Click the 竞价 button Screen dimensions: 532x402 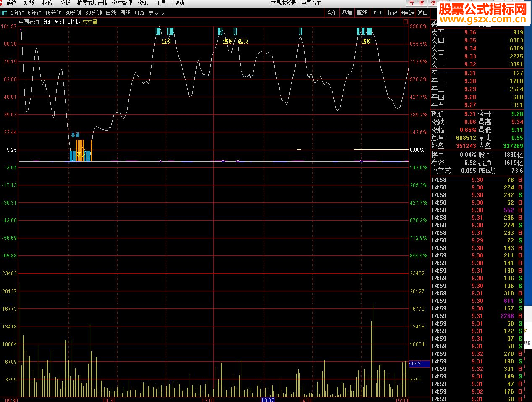[332, 13]
